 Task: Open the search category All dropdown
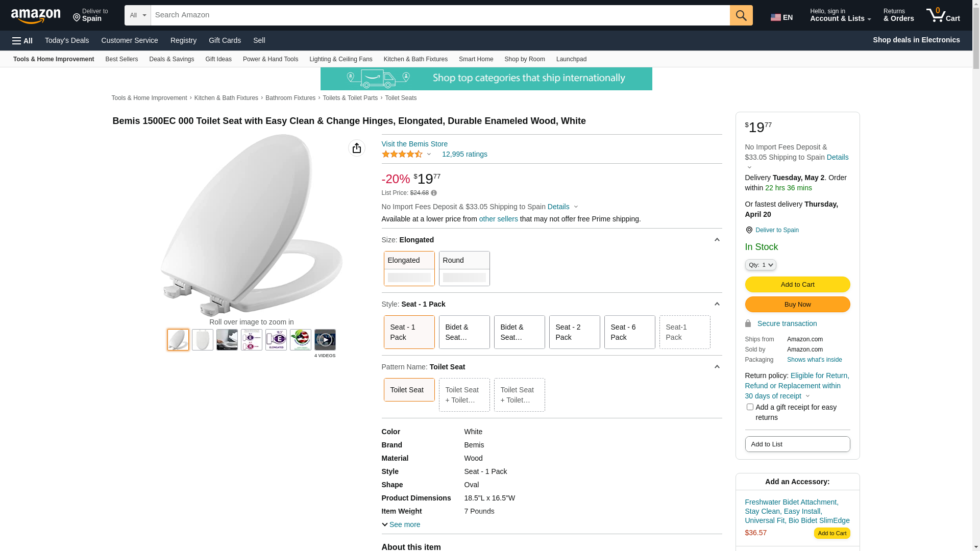[137, 15]
